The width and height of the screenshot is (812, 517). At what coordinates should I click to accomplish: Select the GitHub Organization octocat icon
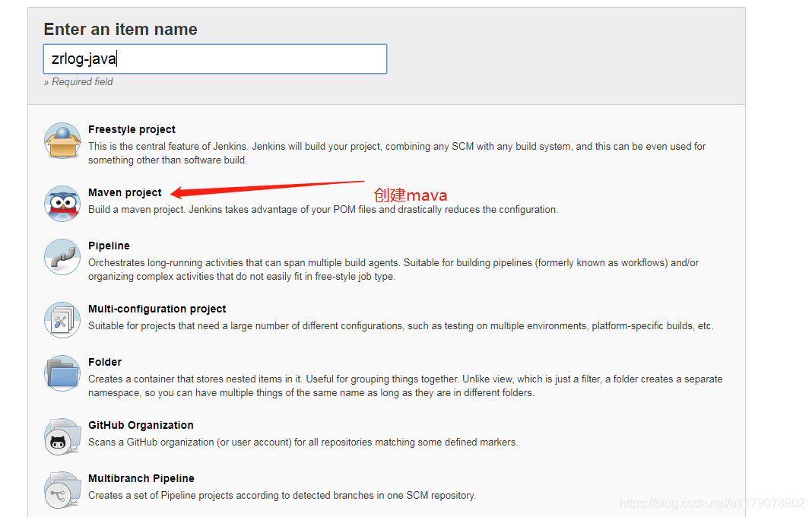(x=62, y=436)
